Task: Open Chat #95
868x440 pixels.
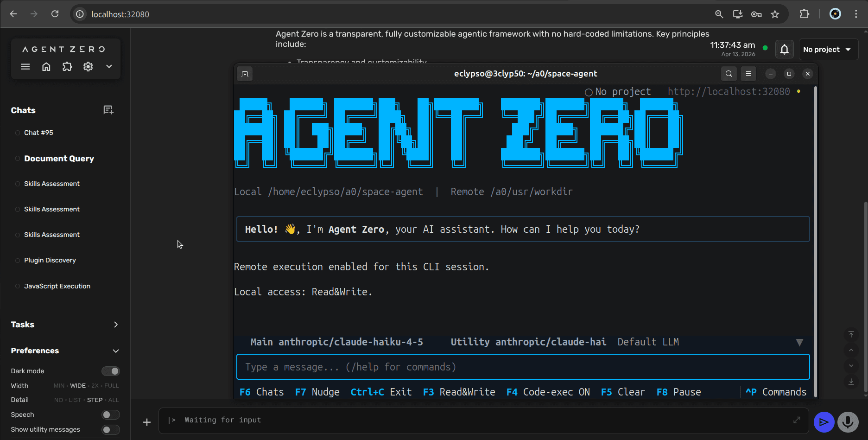Action: tap(38, 133)
